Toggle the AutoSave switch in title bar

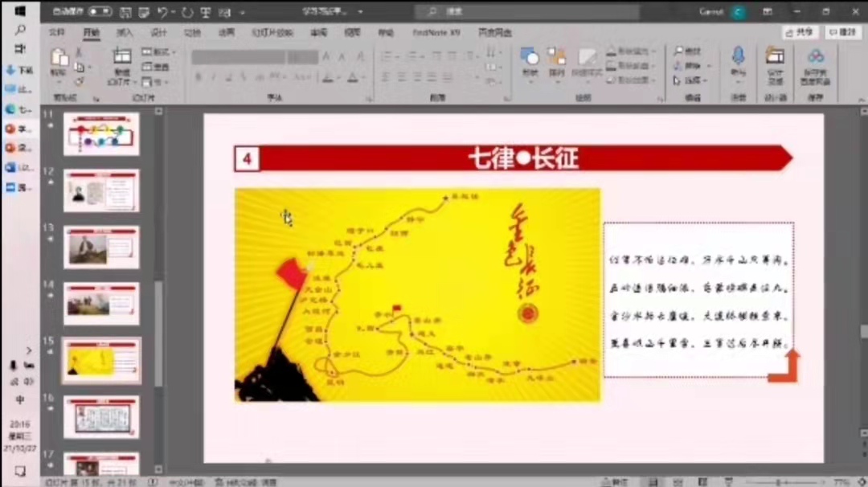click(x=100, y=12)
